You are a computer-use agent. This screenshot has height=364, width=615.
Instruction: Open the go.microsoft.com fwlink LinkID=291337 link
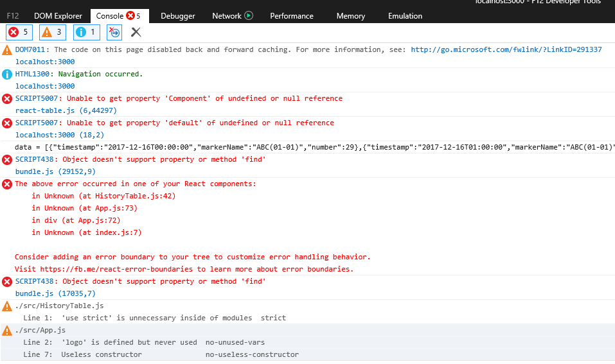pos(506,49)
